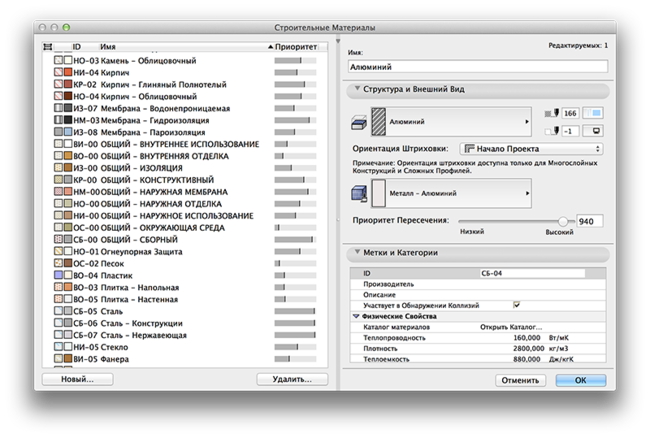Image resolution: width=650 pixels, height=438 pixels.
Task: Click hatch icon of ИЗ-07 Мембрана row
Action: tap(58, 108)
